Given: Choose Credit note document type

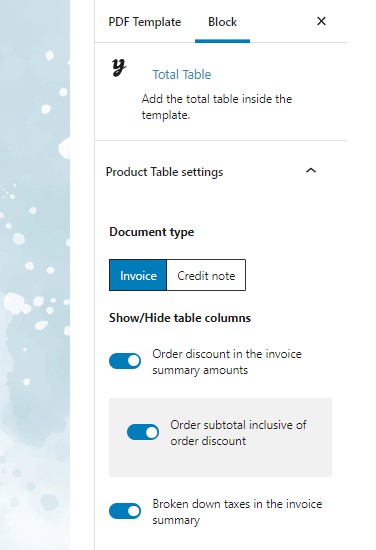Looking at the screenshot, I should 206,275.
